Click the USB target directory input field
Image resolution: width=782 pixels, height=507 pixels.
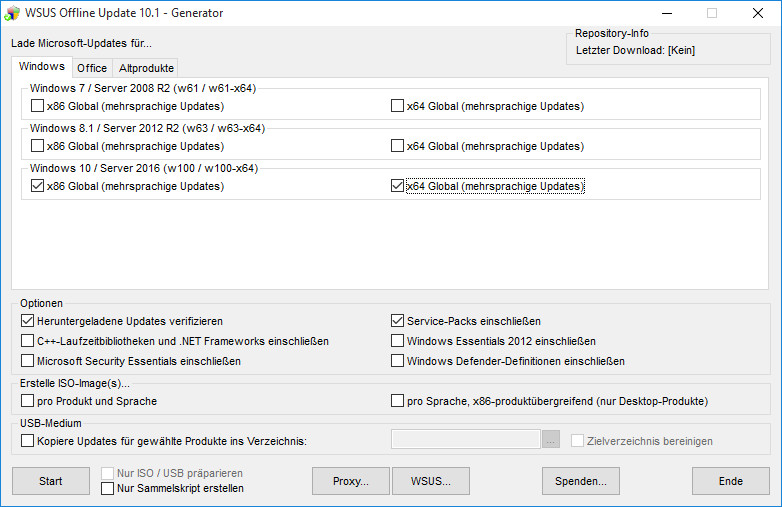pos(466,439)
